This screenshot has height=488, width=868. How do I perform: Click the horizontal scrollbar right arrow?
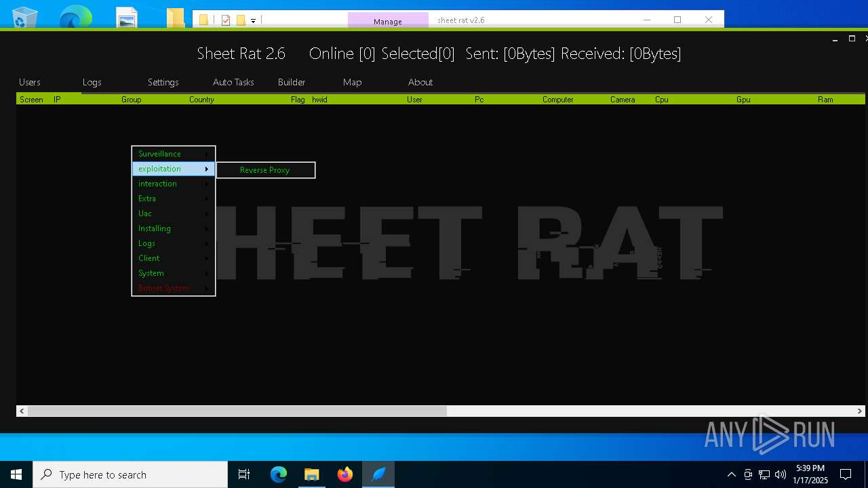(x=860, y=411)
